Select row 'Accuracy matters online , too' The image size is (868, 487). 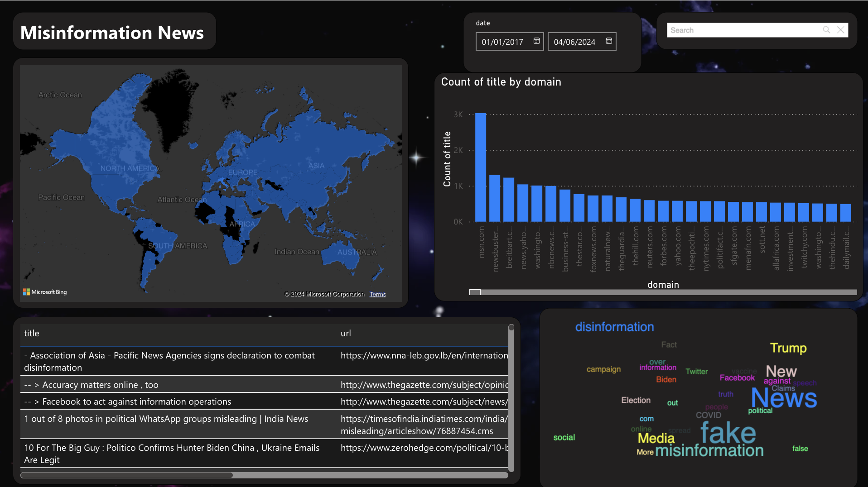click(x=265, y=385)
